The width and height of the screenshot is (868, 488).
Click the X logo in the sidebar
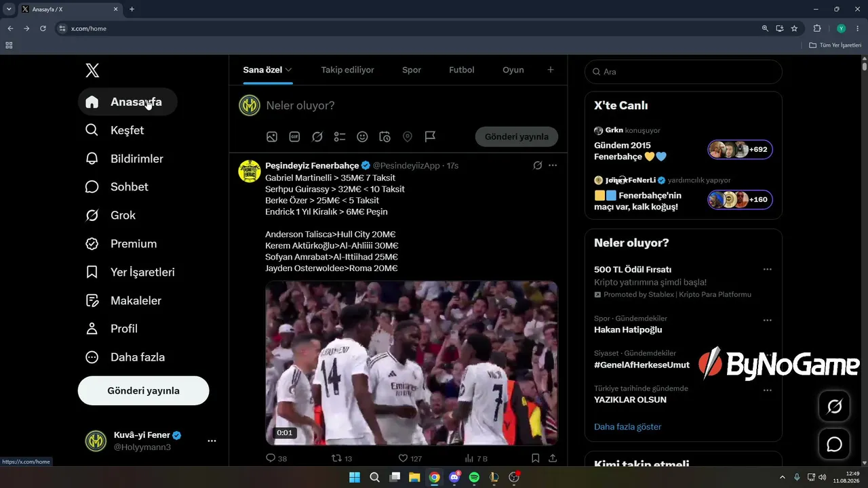coord(92,70)
